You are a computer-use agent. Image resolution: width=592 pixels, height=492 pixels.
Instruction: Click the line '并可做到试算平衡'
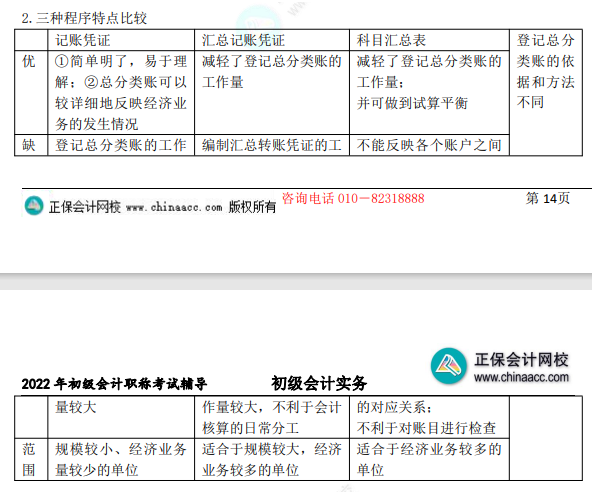(x=412, y=103)
